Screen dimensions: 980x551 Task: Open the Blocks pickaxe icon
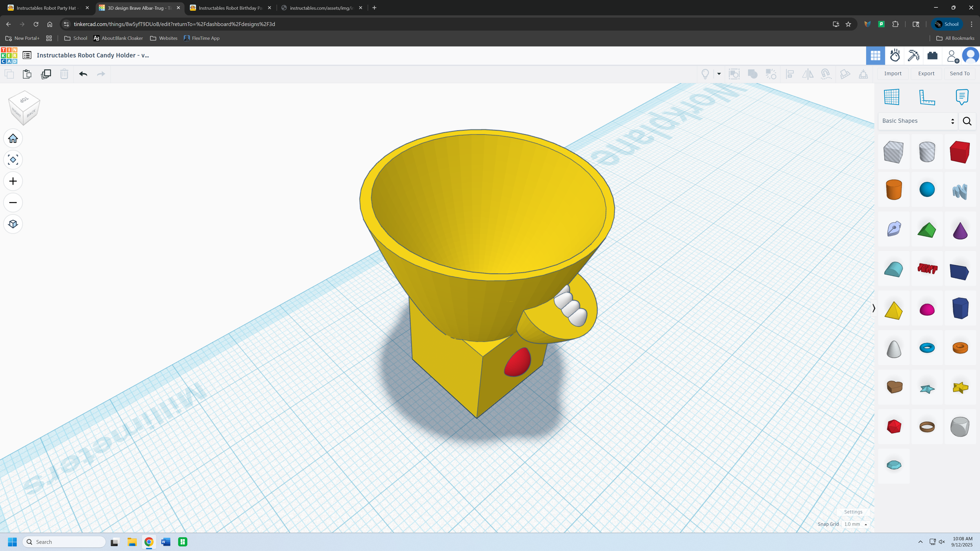pyautogui.click(x=913, y=56)
